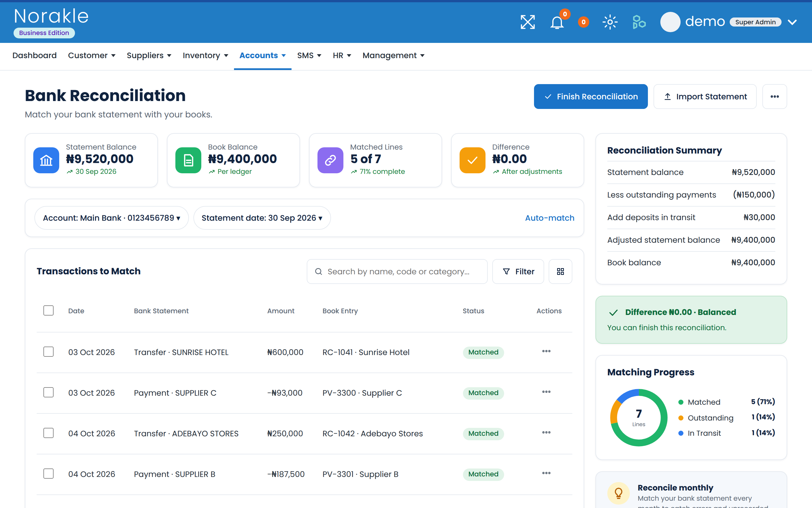Click the fullscreen expand icon in header
Viewport: 812px width, 508px height.
click(x=528, y=22)
